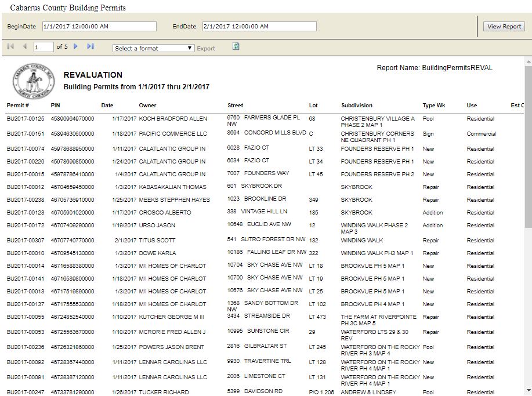Click the Type Wk column header

coord(434,106)
